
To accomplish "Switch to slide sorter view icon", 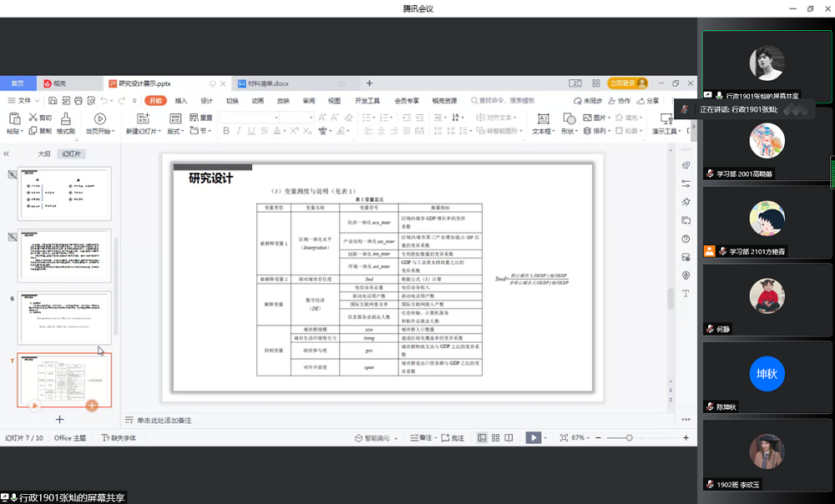I will click(x=496, y=438).
